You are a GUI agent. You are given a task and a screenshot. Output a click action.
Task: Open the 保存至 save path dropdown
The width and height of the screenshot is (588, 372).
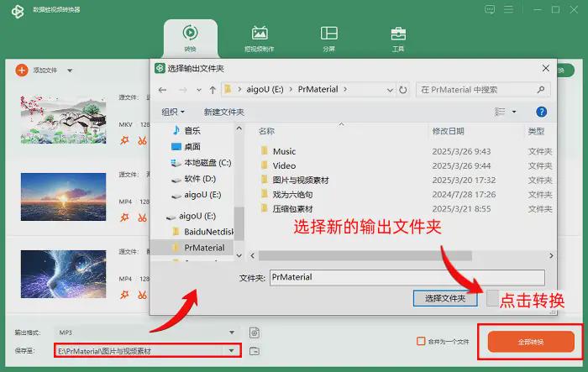pos(232,350)
